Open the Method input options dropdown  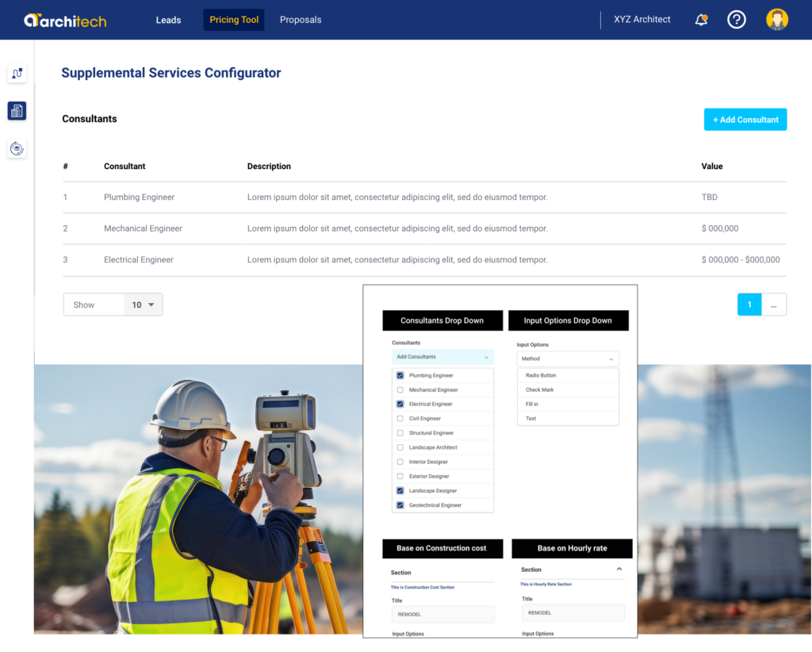(567, 359)
